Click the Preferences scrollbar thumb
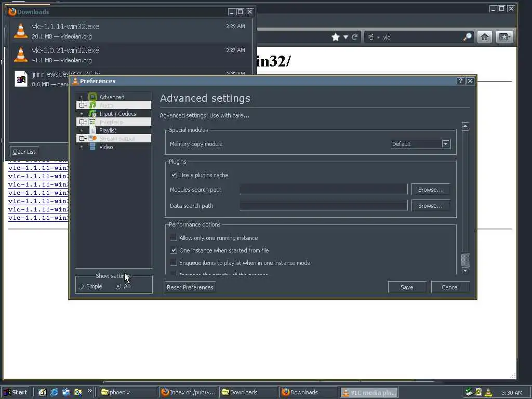 [465, 260]
